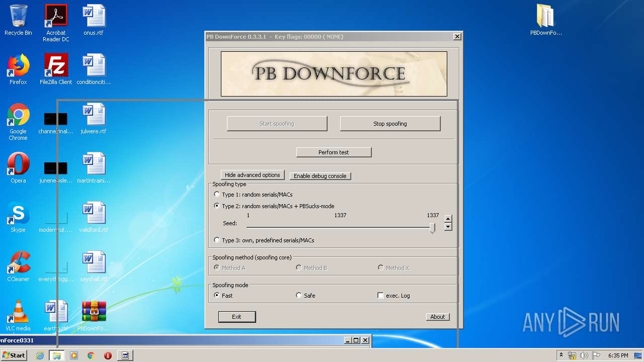Image resolution: width=644 pixels, height=362 pixels.
Task: Open the sayshall.rtf document icon
Action: 94,266
